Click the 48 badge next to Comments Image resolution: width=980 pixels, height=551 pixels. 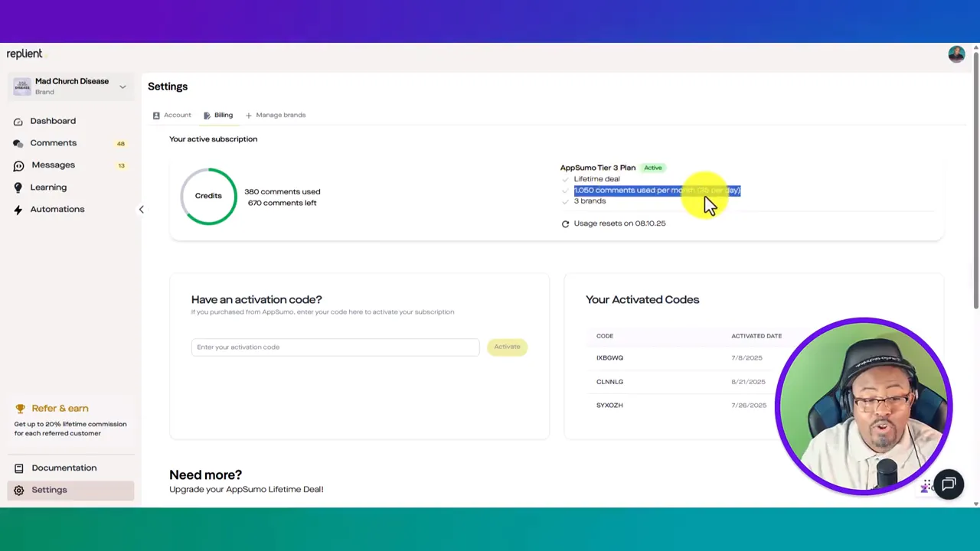(x=120, y=144)
